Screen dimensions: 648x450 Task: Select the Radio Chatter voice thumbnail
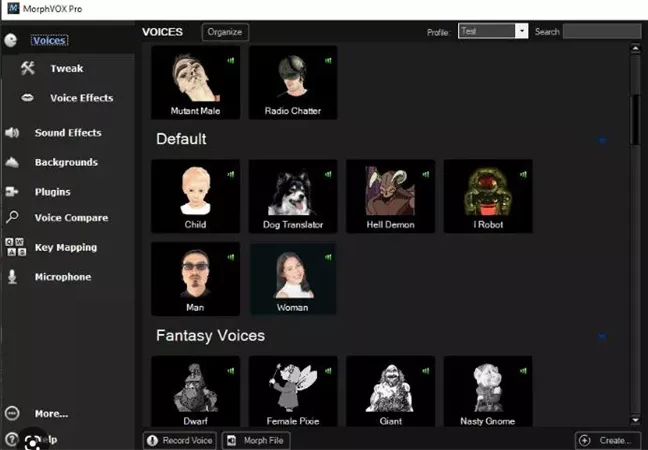tap(293, 82)
